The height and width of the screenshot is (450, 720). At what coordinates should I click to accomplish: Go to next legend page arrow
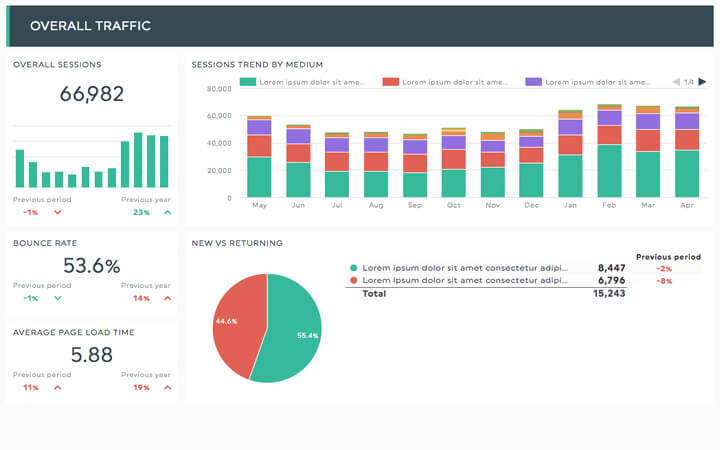702,82
